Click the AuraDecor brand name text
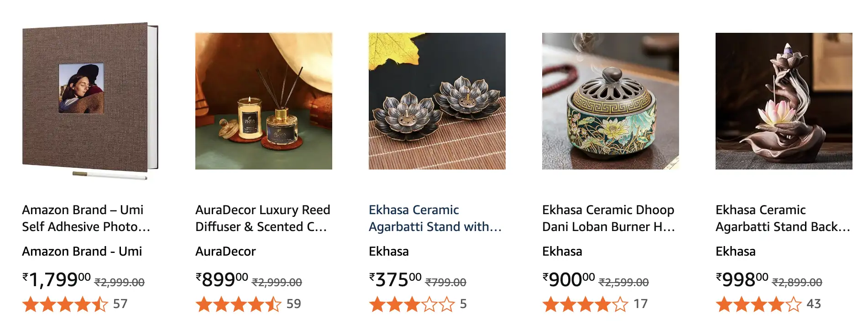Image resolution: width=868 pixels, height=329 pixels. (225, 252)
